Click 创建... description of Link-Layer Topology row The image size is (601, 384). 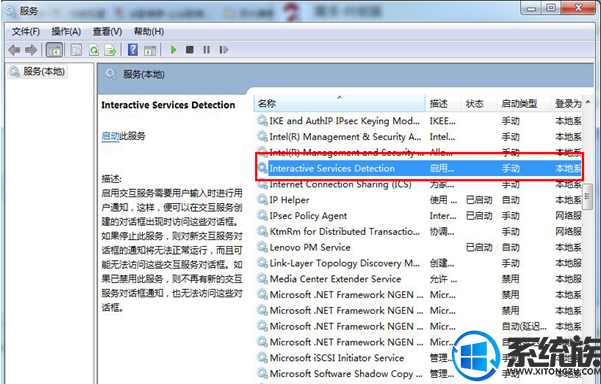pyautogui.click(x=442, y=263)
